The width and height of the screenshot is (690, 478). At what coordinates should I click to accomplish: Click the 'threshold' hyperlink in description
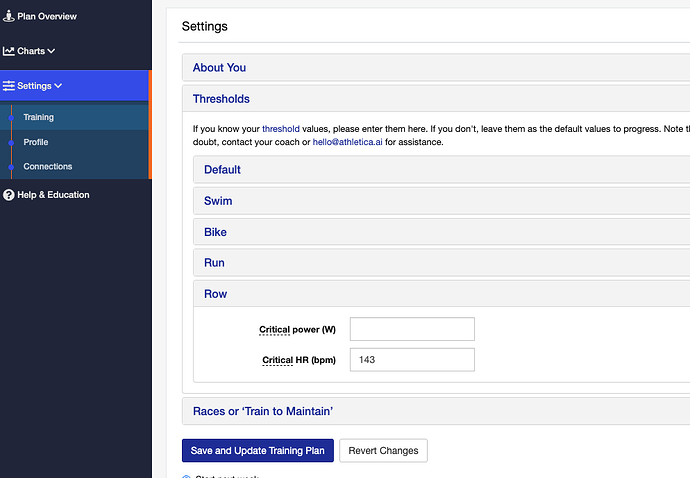pos(281,129)
